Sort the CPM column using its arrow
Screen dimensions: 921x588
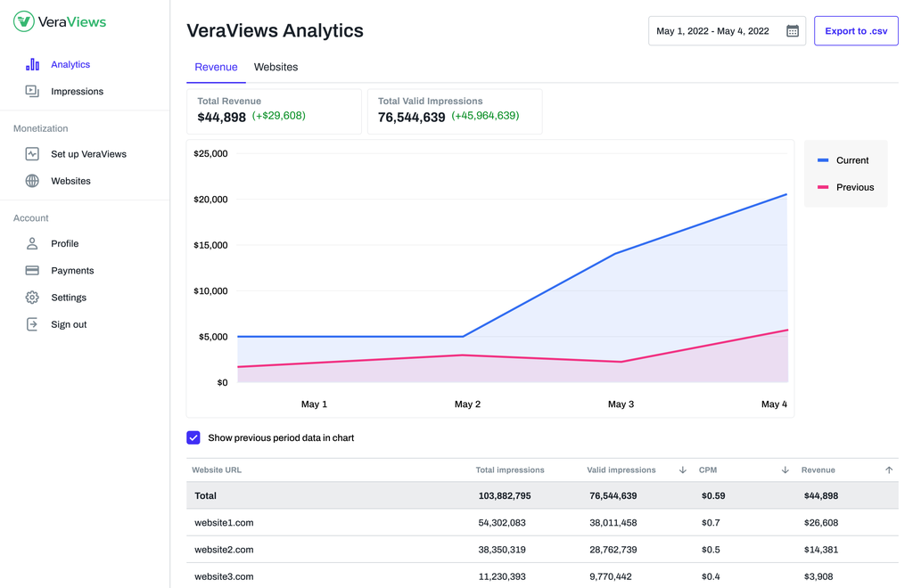point(785,470)
